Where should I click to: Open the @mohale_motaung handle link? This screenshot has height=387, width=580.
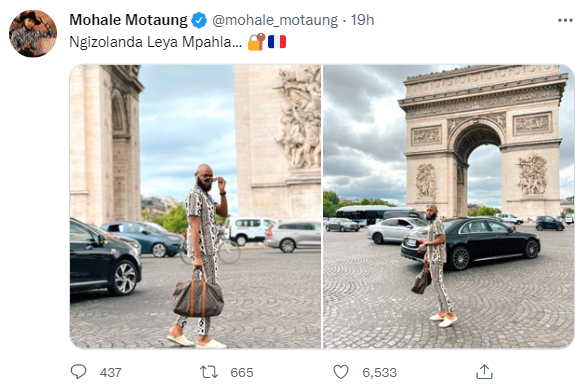275,20
